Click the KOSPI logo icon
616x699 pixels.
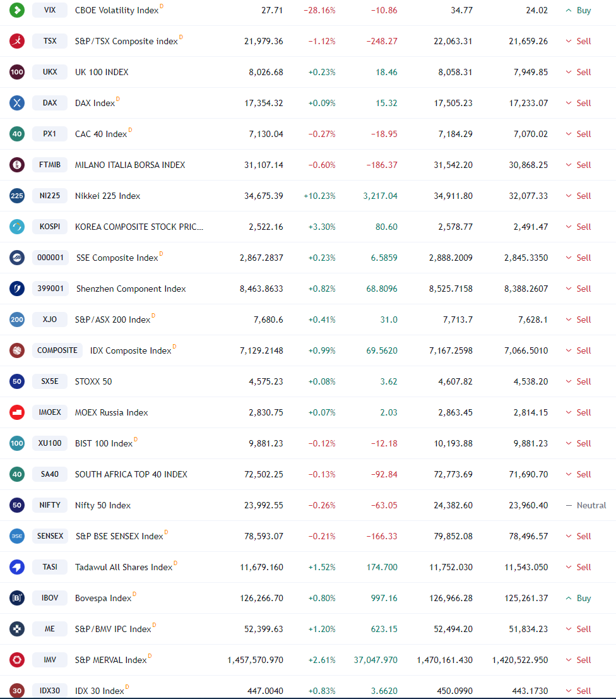click(17, 227)
